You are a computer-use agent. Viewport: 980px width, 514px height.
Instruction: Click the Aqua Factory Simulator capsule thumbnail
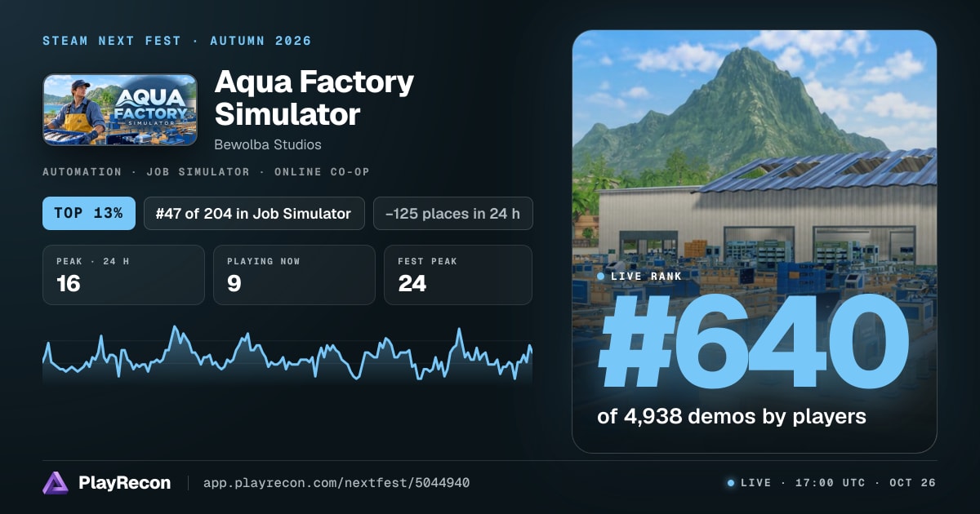(120, 110)
